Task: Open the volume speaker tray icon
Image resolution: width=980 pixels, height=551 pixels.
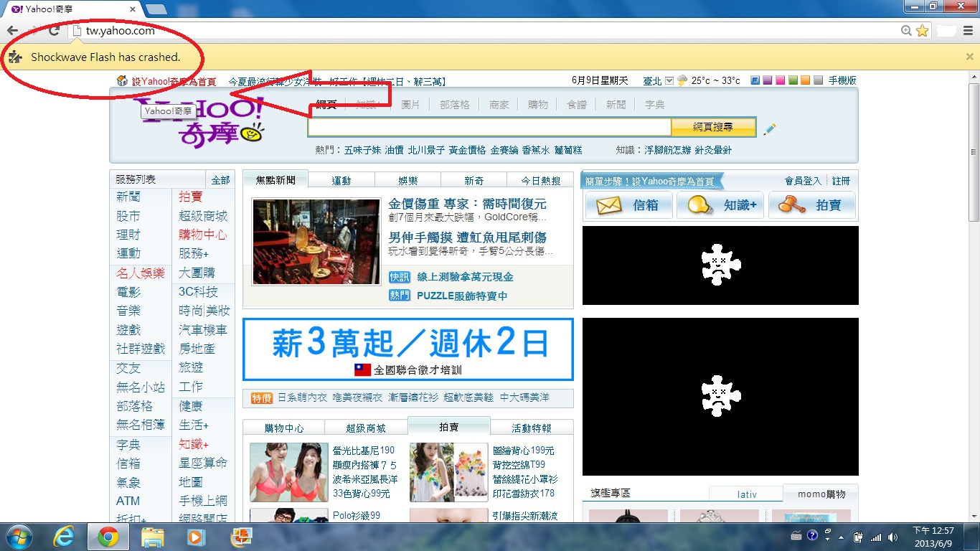Action: (x=892, y=537)
